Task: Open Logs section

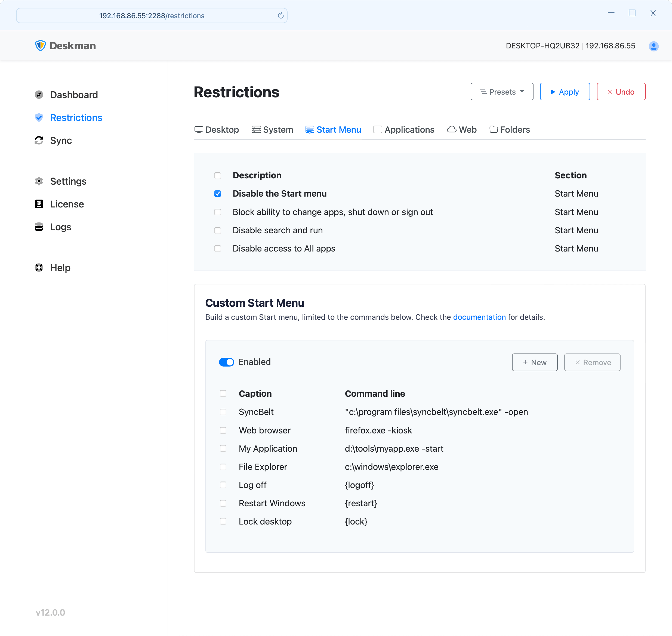Action: coord(60,227)
